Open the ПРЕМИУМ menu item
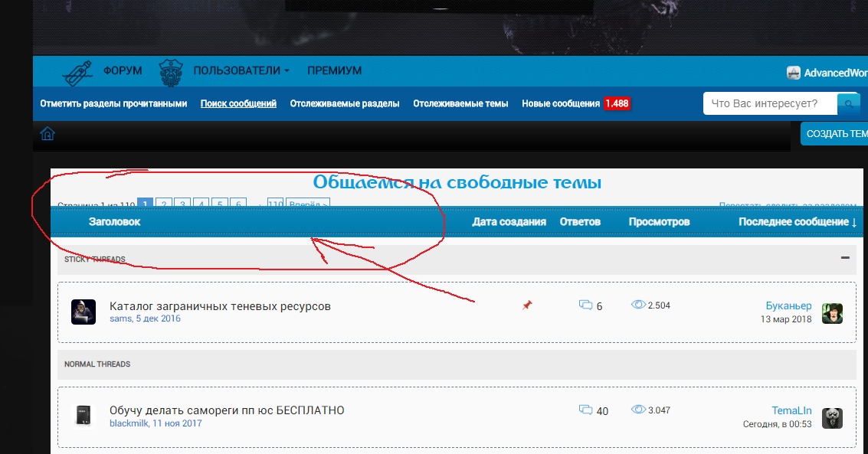The height and width of the screenshot is (454, 868). point(334,70)
